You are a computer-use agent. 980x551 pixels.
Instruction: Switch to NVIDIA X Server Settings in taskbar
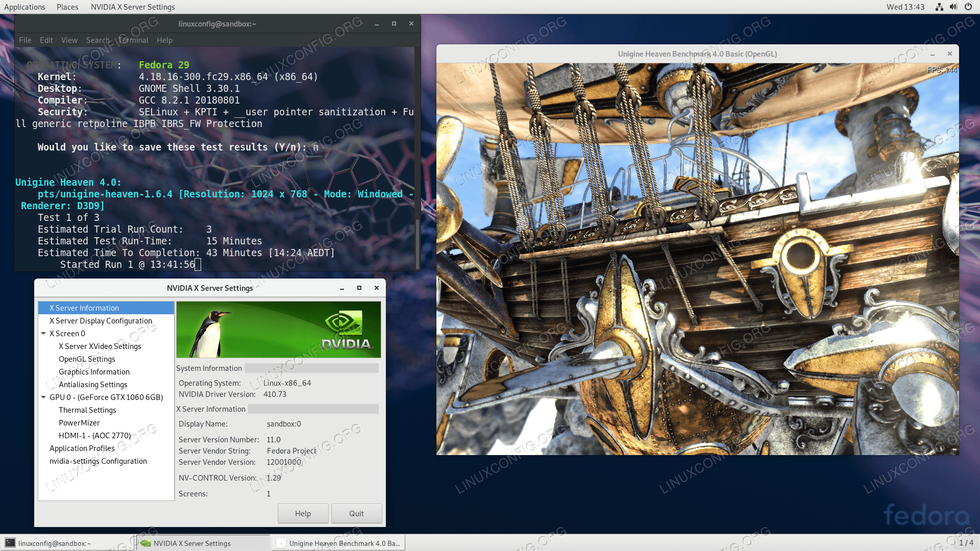tap(203, 543)
